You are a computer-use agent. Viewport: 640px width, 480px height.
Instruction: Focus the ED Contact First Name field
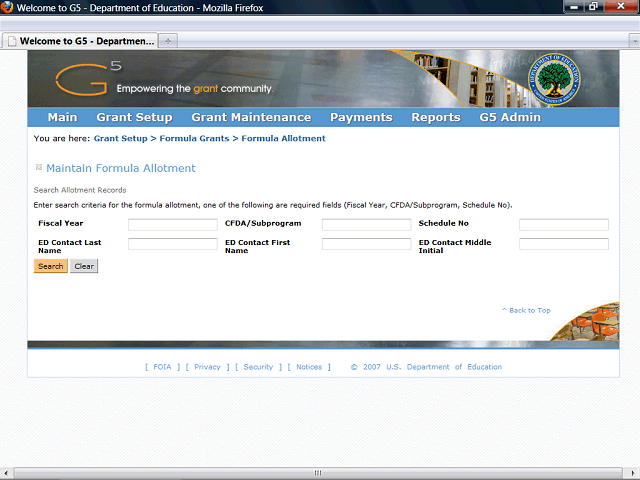click(x=367, y=244)
